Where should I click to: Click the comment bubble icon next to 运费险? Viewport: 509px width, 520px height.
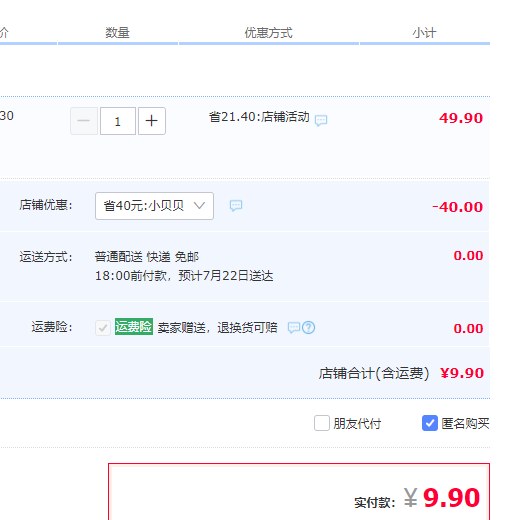click(294, 328)
